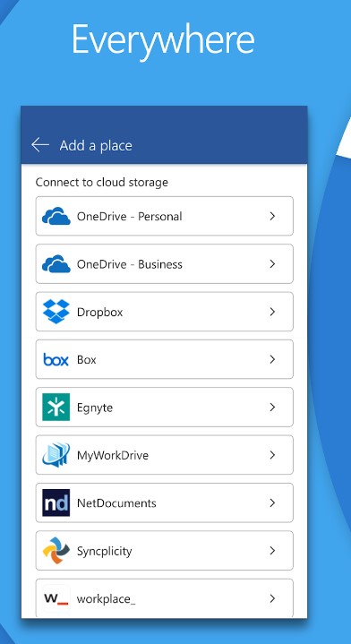Image resolution: width=351 pixels, height=644 pixels.
Task: Go back using the left arrow
Action: pyautogui.click(x=40, y=145)
